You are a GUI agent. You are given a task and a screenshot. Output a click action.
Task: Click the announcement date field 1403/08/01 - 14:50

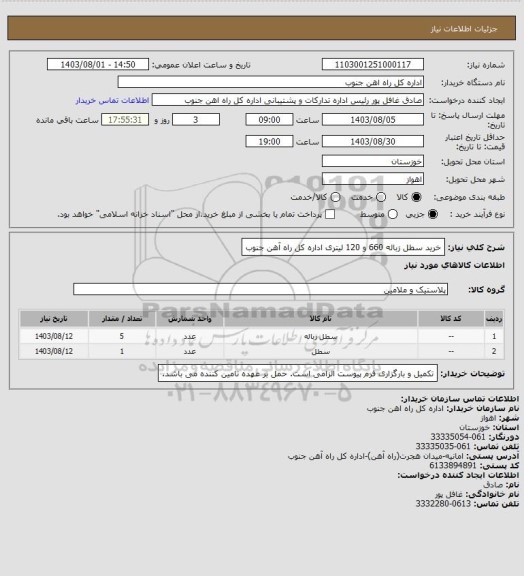(x=98, y=64)
